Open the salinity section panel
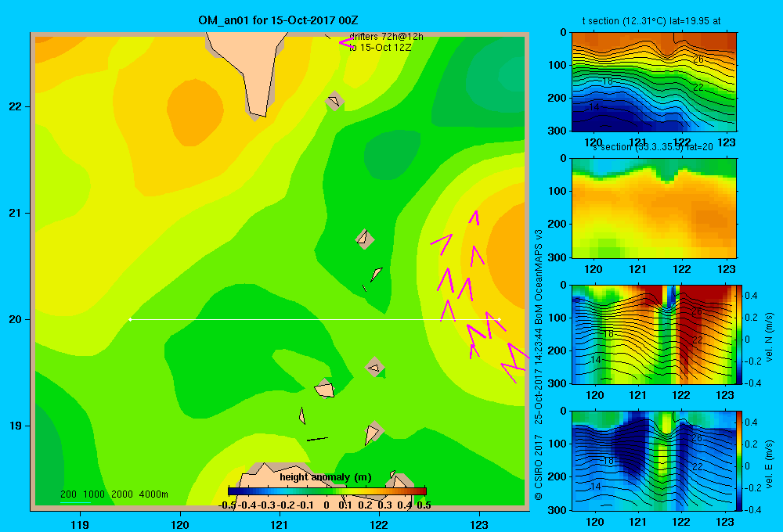The width and height of the screenshot is (783, 532). pos(654,208)
